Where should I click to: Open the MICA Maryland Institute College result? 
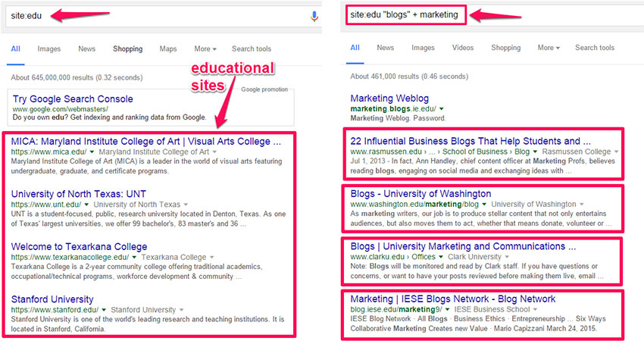click(146, 142)
